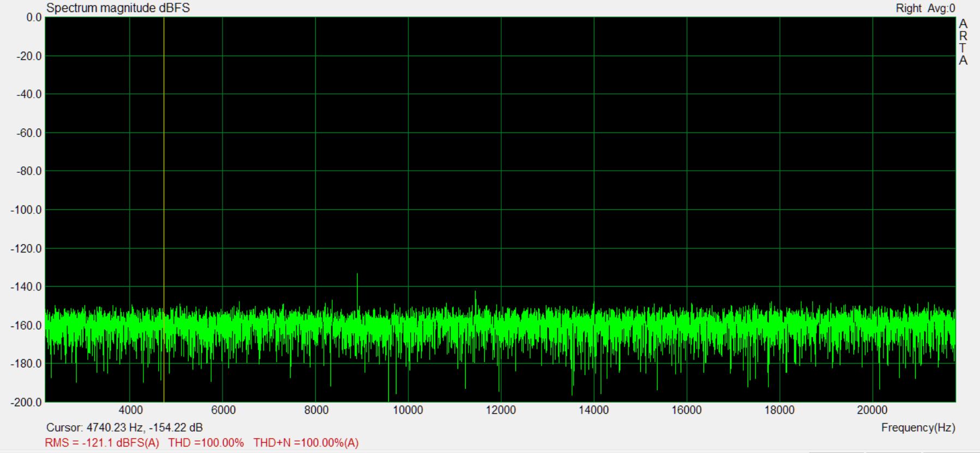Screen dimensions: 980x453
Task: Click the 6000 frequency axis label
Action: tap(223, 410)
